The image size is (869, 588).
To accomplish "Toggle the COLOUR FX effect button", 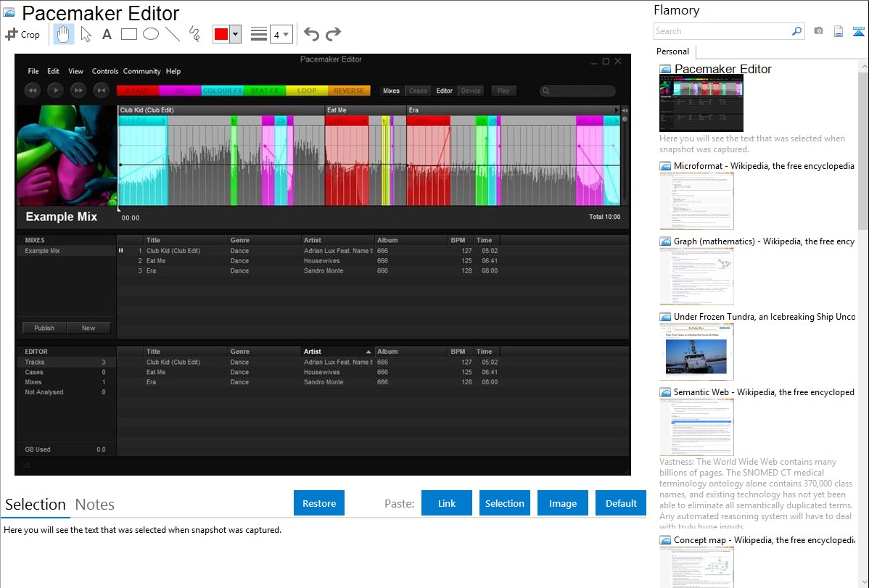I will point(222,91).
